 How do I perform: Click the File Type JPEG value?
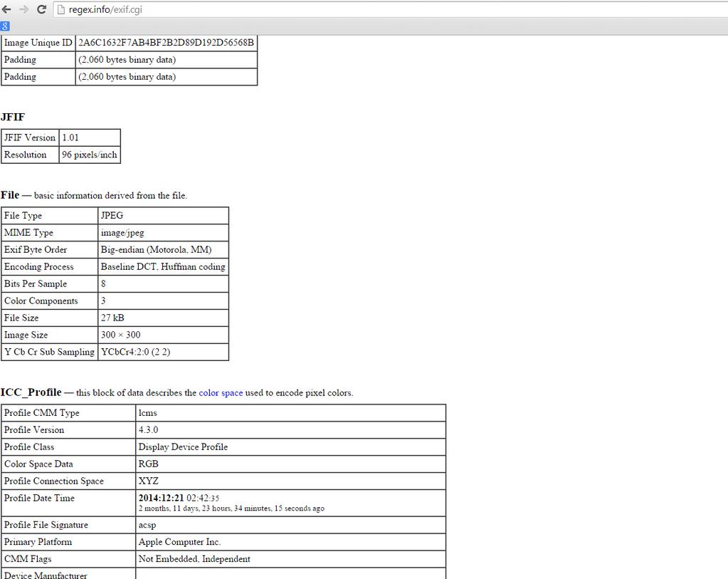[x=112, y=216]
